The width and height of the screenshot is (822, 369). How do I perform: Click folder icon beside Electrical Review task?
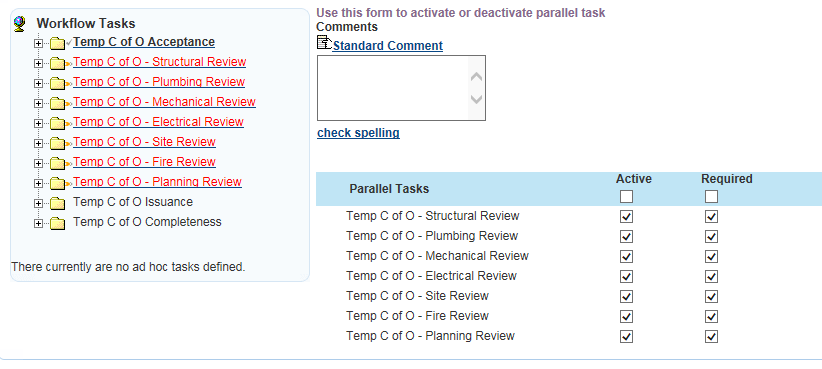[x=58, y=124]
